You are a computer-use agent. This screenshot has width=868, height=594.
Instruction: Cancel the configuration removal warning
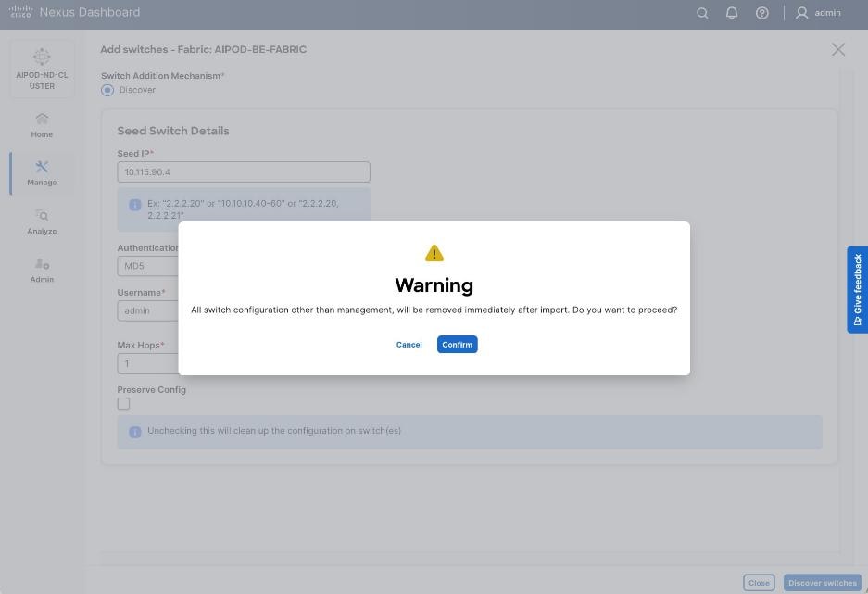[x=409, y=344]
